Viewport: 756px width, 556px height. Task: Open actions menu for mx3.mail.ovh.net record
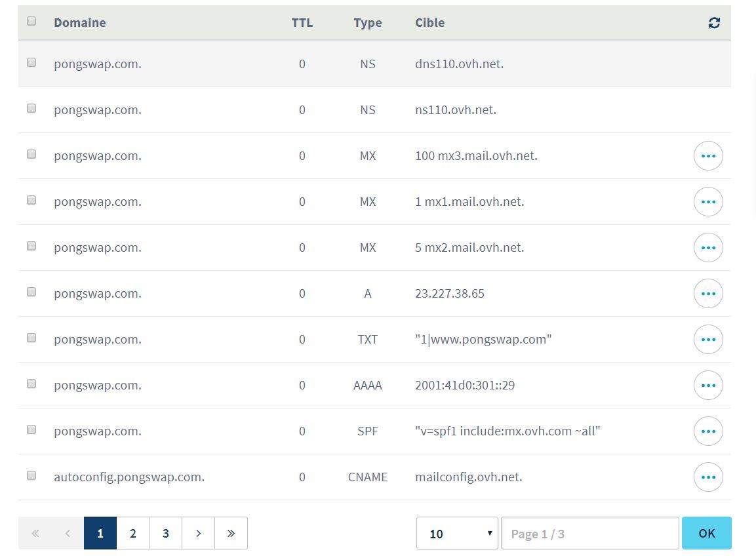point(708,156)
